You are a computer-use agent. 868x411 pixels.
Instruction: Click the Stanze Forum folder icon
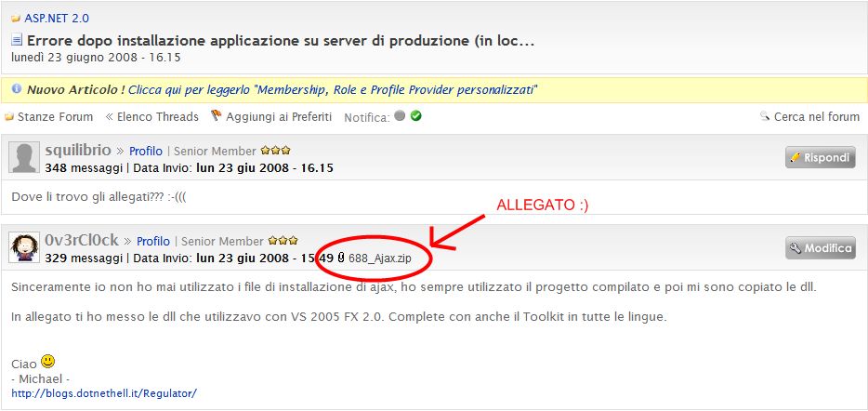click(9, 117)
